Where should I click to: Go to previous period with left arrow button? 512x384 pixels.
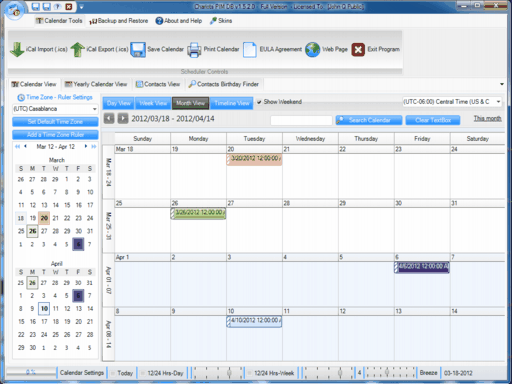(109, 118)
